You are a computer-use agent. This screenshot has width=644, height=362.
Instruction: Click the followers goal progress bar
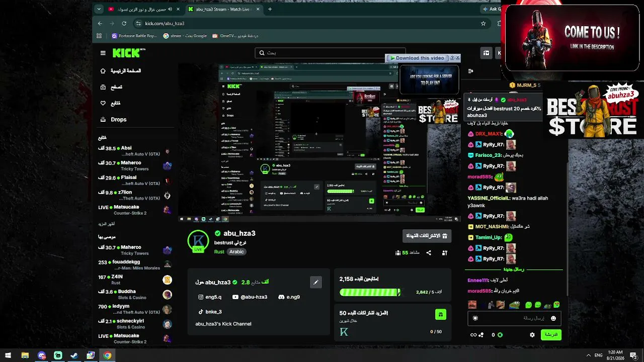(x=370, y=292)
